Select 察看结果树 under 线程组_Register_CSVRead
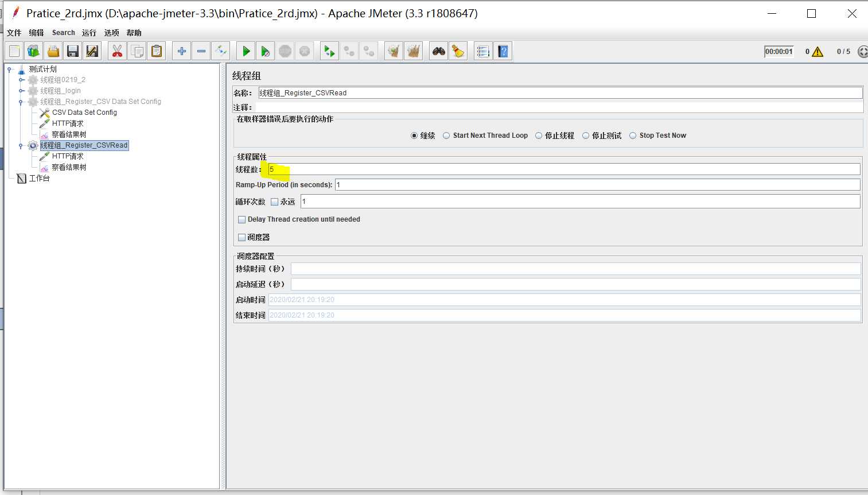Image resolution: width=868 pixels, height=495 pixels. 69,167
